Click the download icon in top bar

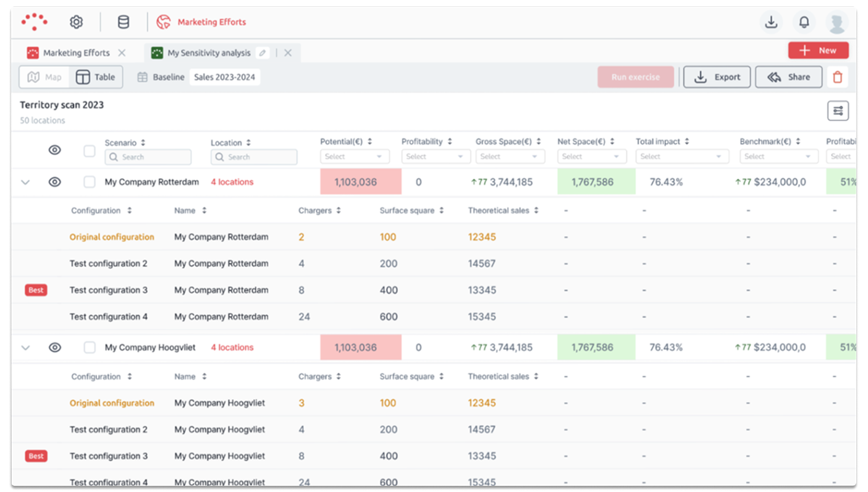(x=770, y=22)
